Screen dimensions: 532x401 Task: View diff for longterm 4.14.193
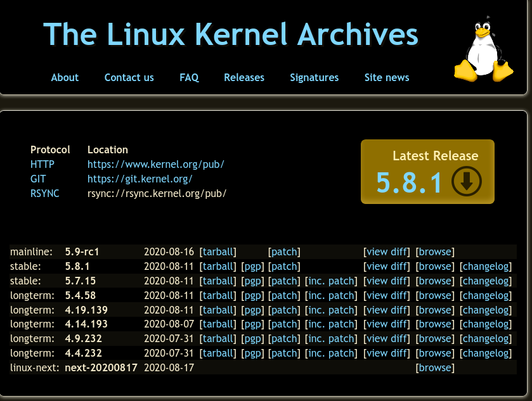coord(387,324)
